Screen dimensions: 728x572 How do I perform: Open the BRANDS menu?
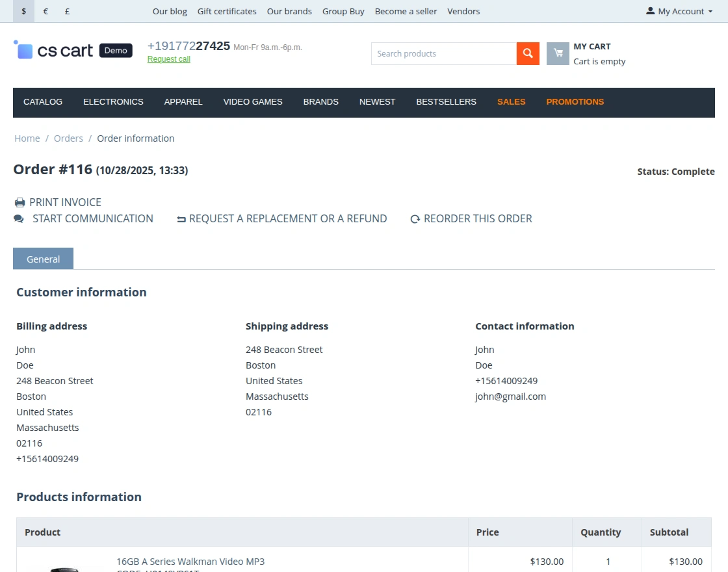click(x=320, y=102)
